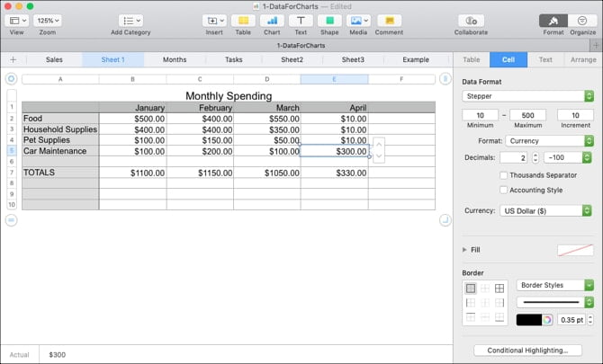
Task: Expand the Fill section triangle
Action: pyautogui.click(x=464, y=249)
